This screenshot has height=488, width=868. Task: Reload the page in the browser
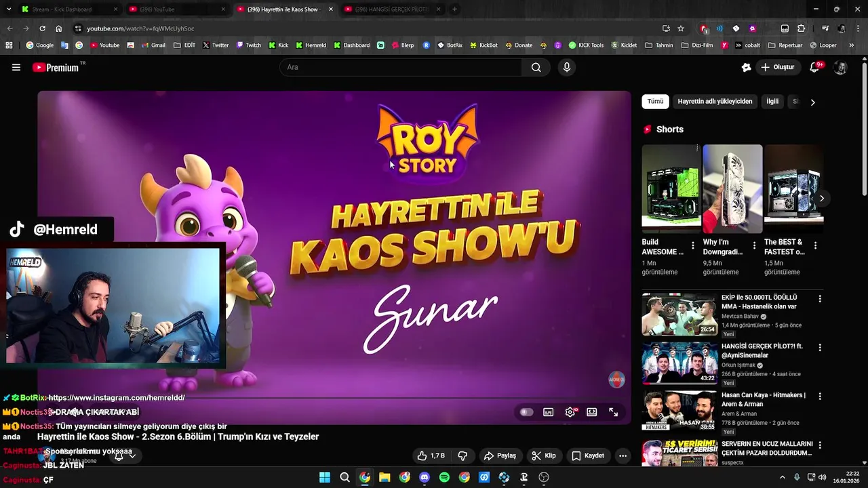click(x=42, y=28)
